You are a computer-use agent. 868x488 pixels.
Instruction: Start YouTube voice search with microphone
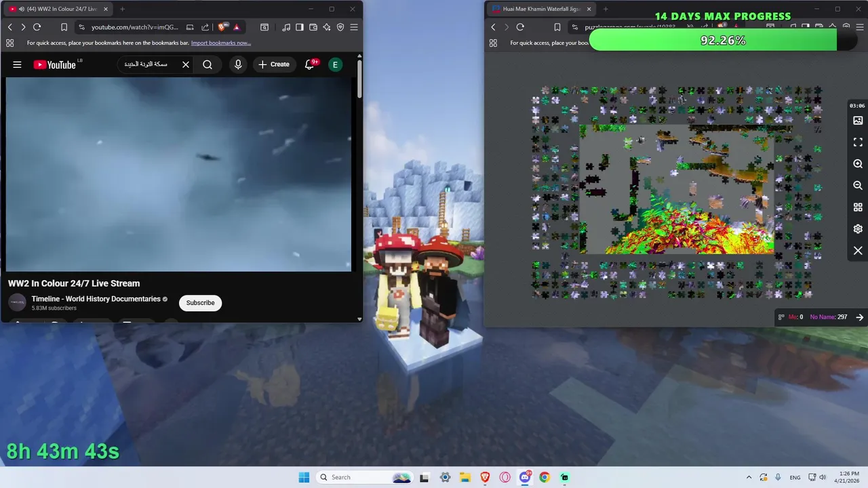pos(238,64)
